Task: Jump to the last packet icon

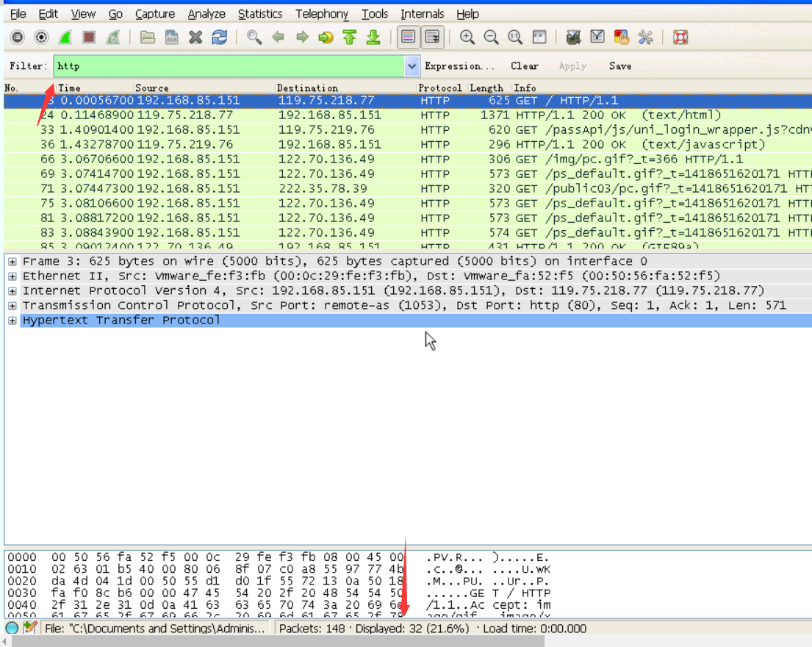Action: pos(373,37)
